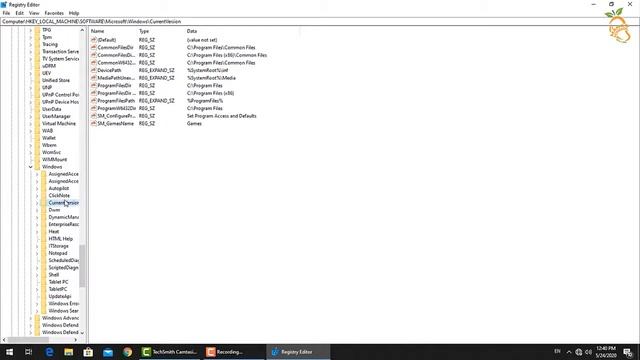
Task: Open the notification center icon
Action: tap(628, 352)
